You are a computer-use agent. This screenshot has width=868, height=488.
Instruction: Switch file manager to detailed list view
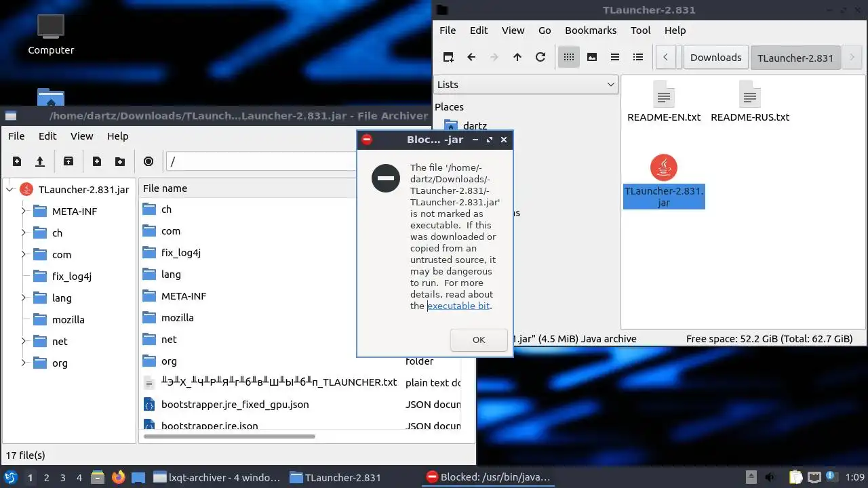point(638,58)
